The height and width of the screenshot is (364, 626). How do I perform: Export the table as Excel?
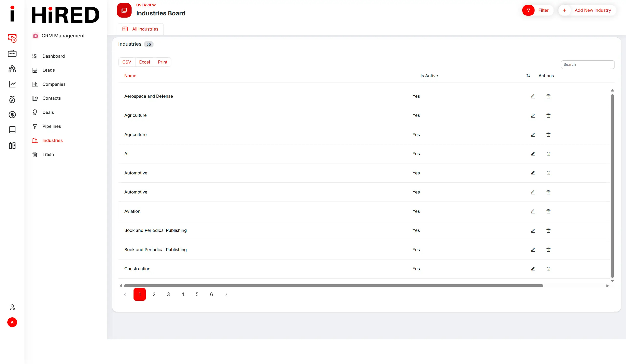pos(145,62)
